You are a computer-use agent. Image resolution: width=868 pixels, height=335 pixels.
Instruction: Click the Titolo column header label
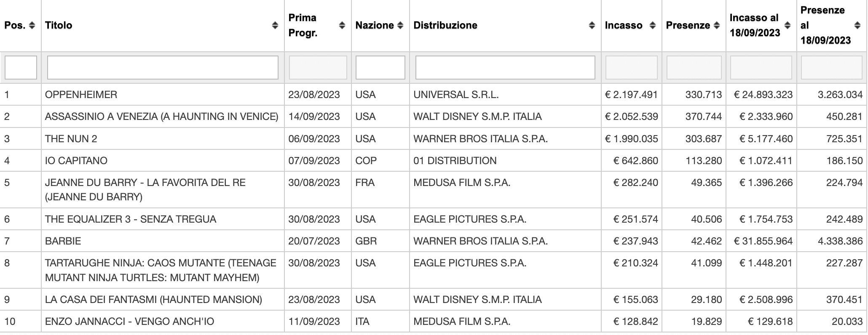(x=59, y=25)
